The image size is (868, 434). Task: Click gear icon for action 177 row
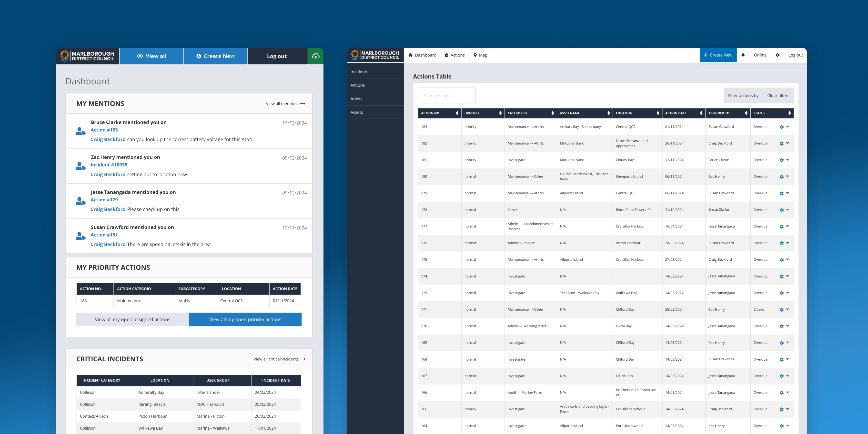781,226
